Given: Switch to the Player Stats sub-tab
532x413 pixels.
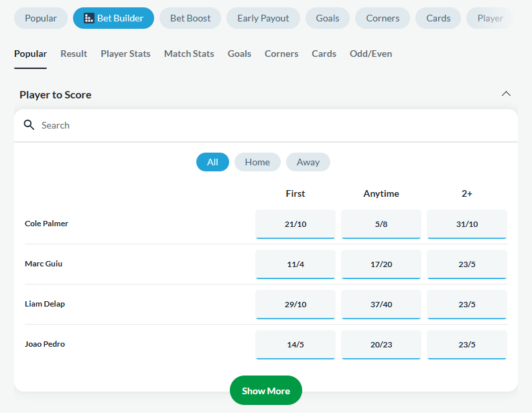Looking at the screenshot, I should point(125,54).
